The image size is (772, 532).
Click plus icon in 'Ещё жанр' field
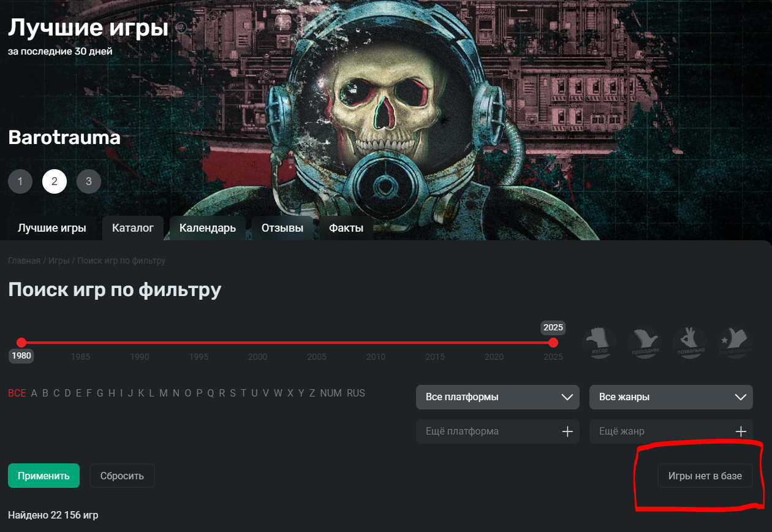[x=741, y=431]
